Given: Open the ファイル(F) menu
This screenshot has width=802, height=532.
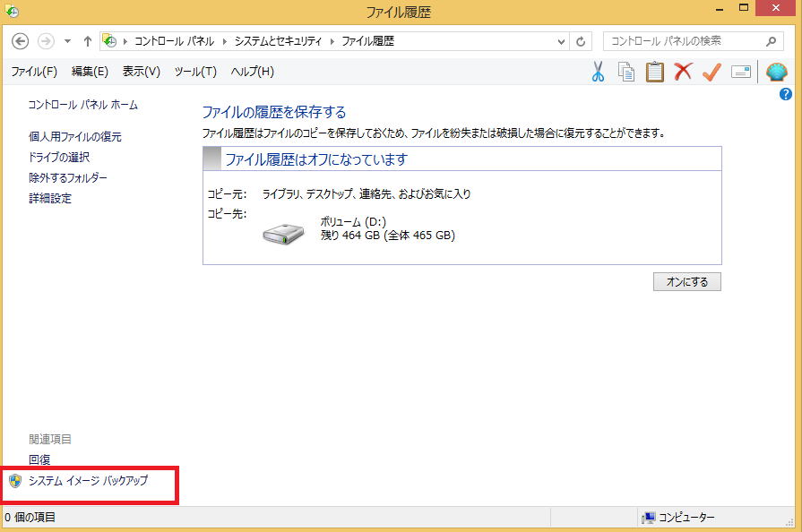Looking at the screenshot, I should click(34, 72).
